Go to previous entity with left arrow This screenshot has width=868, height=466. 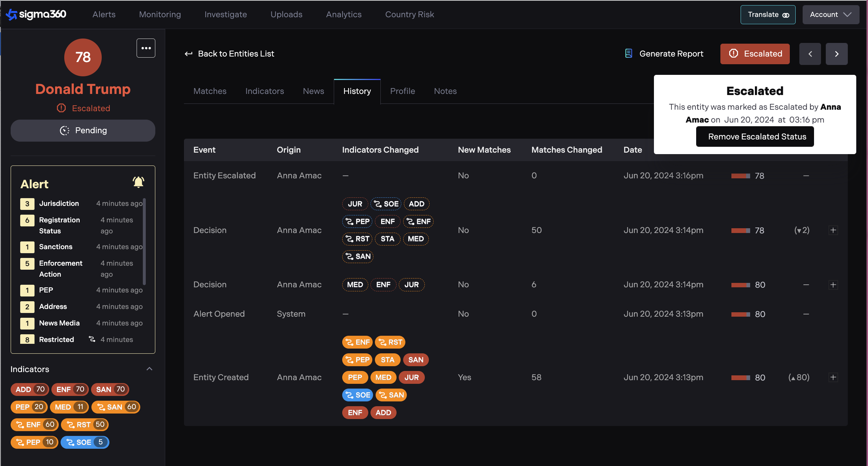click(810, 54)
